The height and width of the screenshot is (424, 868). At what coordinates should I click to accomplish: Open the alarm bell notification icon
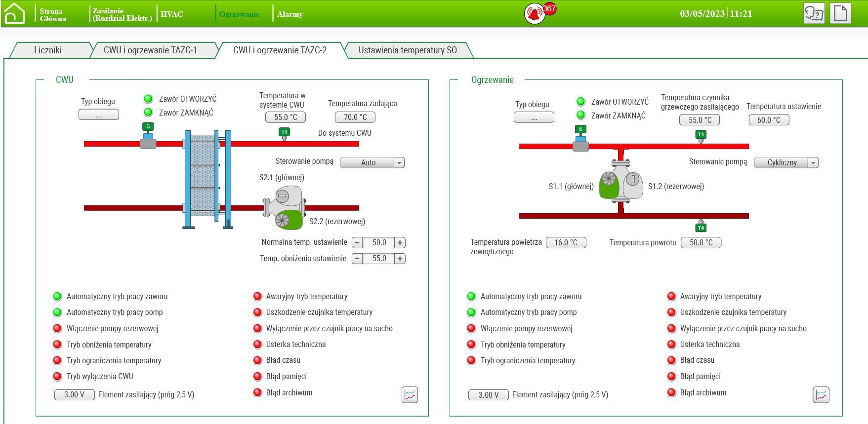535,14
